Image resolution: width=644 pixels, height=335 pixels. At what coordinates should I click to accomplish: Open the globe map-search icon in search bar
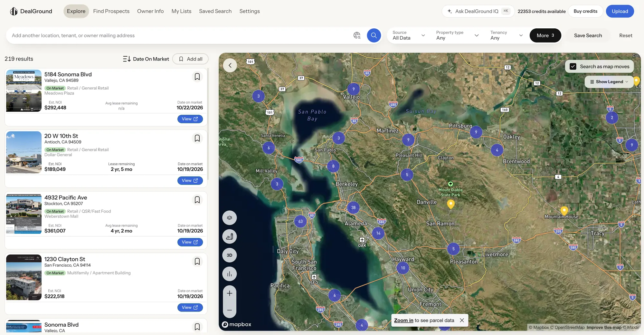tap(357, 35)
